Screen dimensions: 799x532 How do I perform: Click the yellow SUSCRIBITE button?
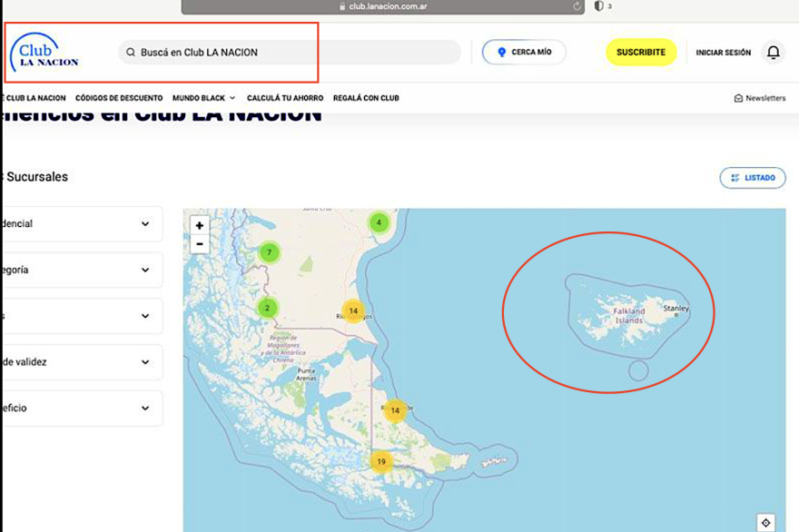tap(641, 53)
